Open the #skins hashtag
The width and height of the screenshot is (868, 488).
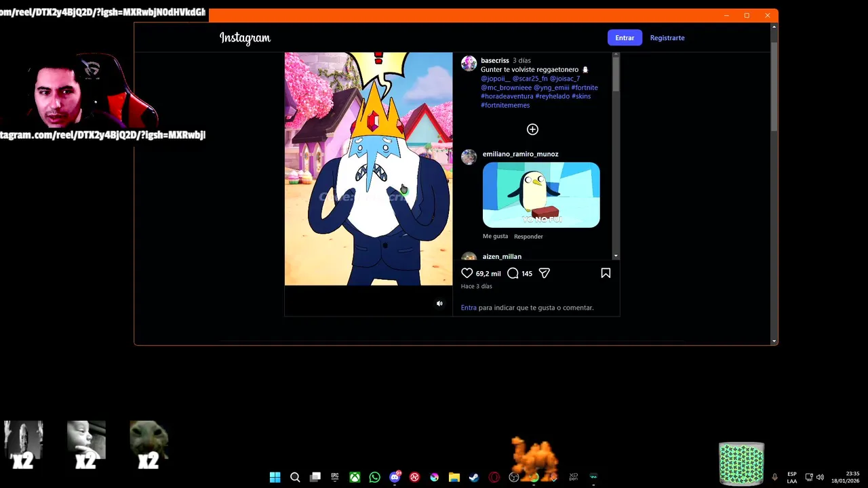coord(581,96)
